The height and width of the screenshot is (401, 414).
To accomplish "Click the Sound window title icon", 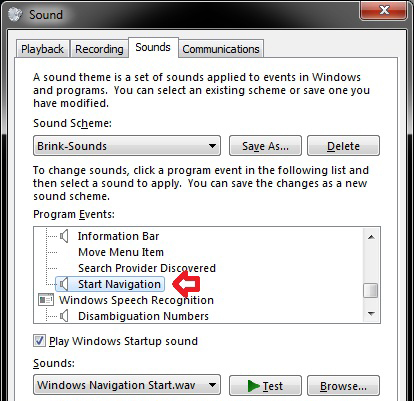I will [x=15, y=14].
